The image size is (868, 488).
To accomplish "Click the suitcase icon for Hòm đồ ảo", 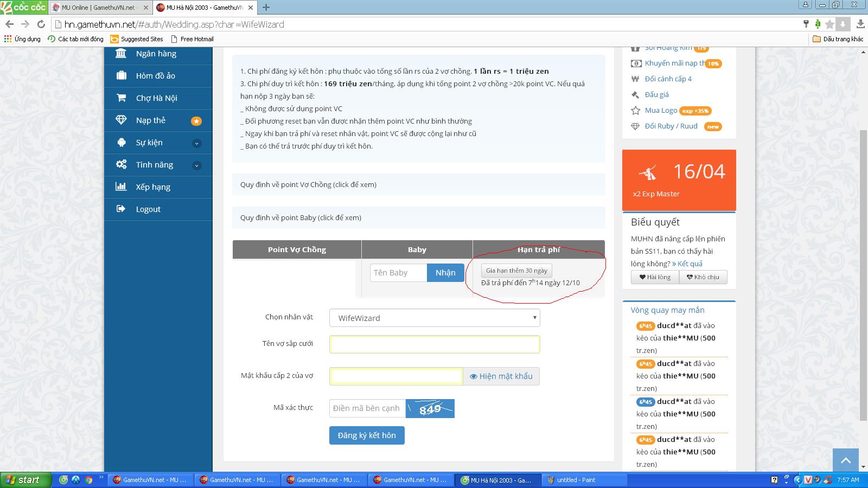I will tap(121, 75).
